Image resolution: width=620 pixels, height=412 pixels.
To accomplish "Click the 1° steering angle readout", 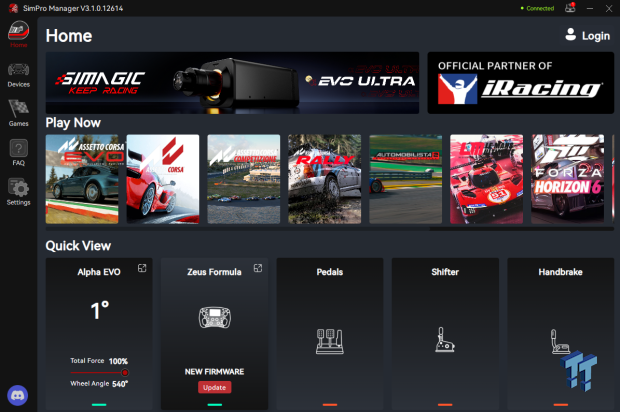I will pyautogui.click(x=100, y=310).
